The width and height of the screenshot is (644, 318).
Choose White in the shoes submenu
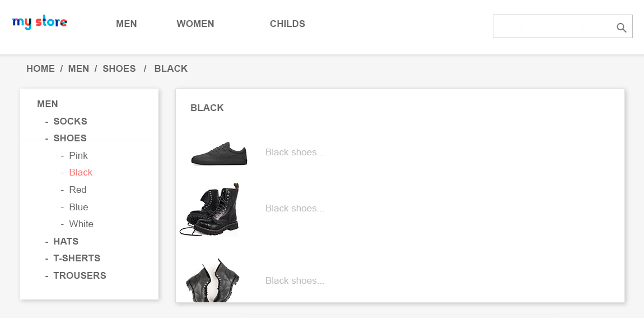click(x=81, y=224)
